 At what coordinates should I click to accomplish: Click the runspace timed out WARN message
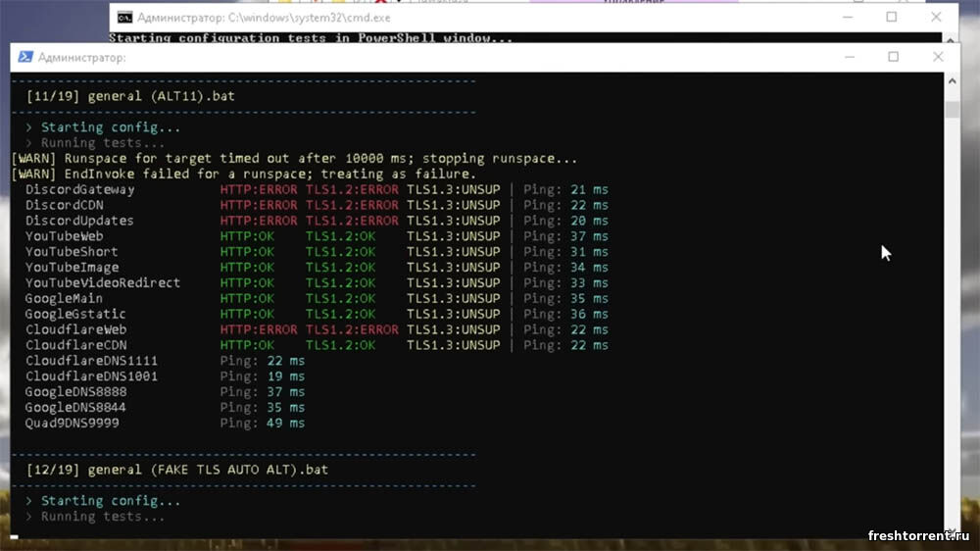294,158
